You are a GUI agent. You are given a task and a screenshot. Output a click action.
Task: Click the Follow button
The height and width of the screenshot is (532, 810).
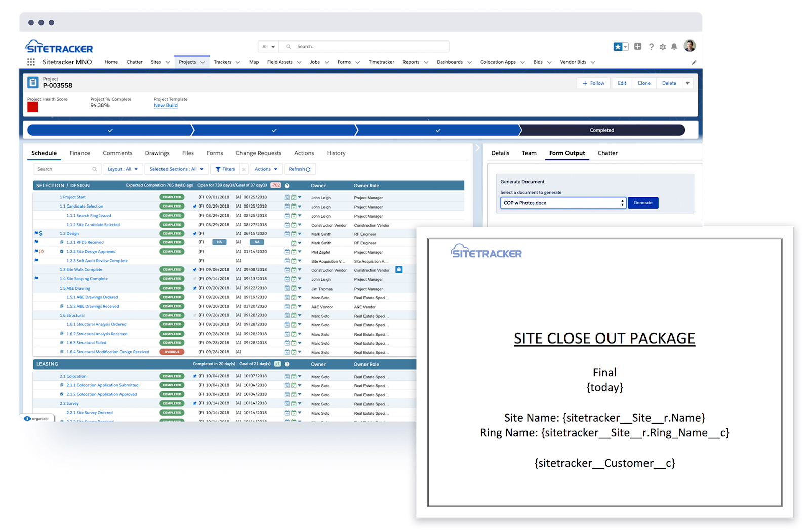[x=594, y=83]
